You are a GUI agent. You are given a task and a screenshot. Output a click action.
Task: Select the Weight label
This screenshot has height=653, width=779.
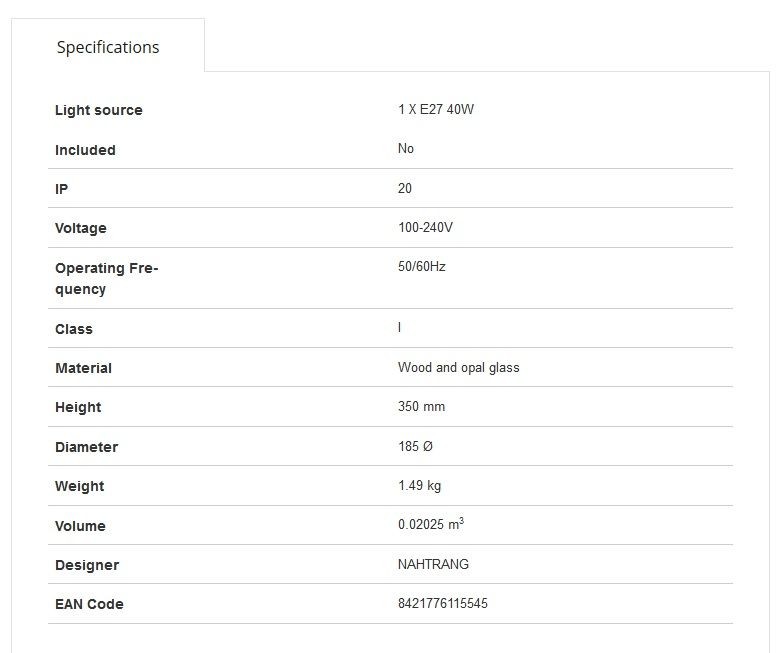(x=79, y=486)
